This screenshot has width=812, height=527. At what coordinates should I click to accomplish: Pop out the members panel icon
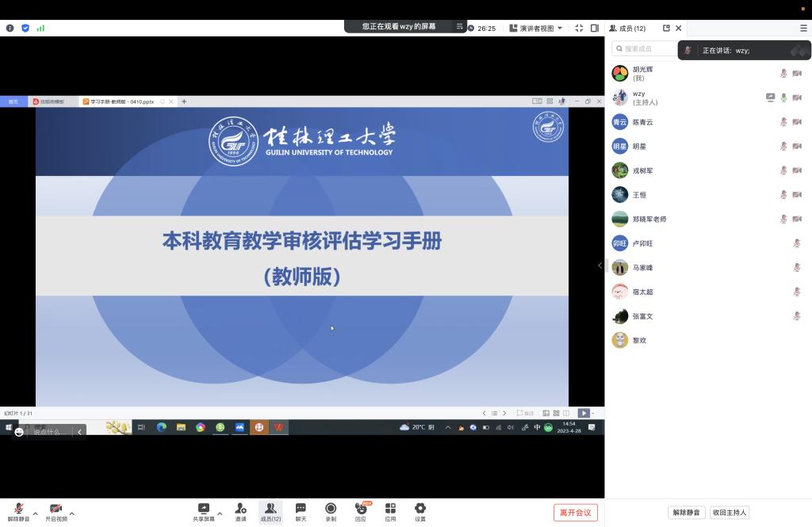[666, 28]
